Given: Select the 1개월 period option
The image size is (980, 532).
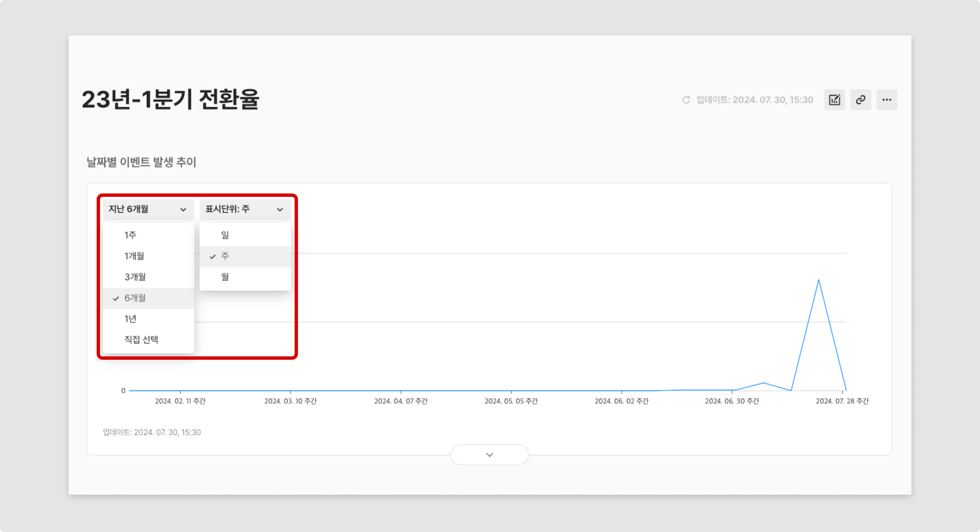Looking at the screenshot, I should [x=134, y=256].
